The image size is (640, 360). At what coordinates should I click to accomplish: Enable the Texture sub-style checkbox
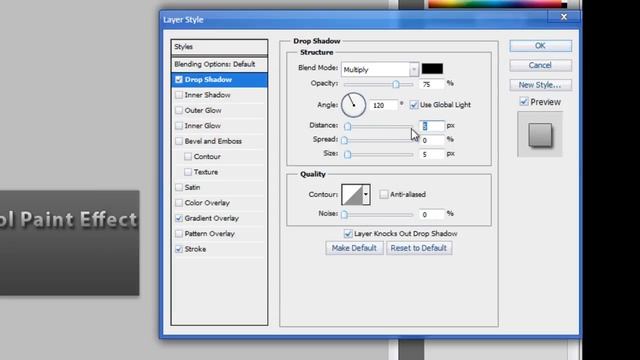188,172
